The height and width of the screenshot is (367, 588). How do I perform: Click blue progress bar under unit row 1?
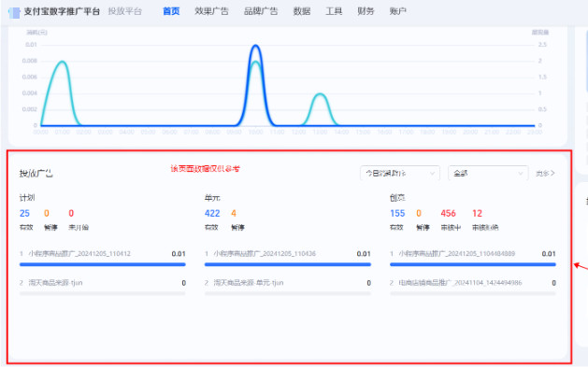pos(288,264)
